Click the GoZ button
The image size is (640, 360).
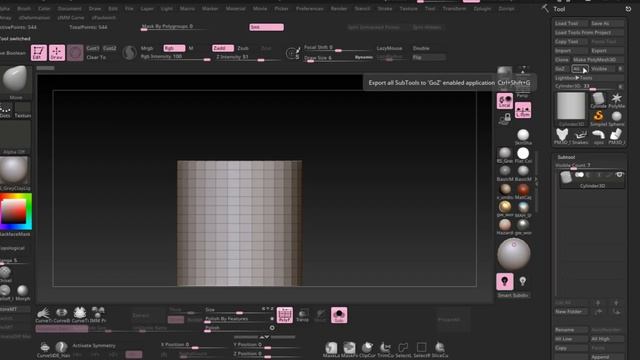click(562, 69)
